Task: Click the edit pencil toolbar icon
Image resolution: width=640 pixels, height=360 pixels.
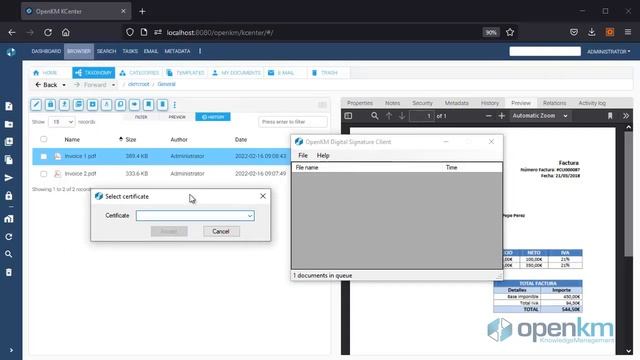Action: 36,104
